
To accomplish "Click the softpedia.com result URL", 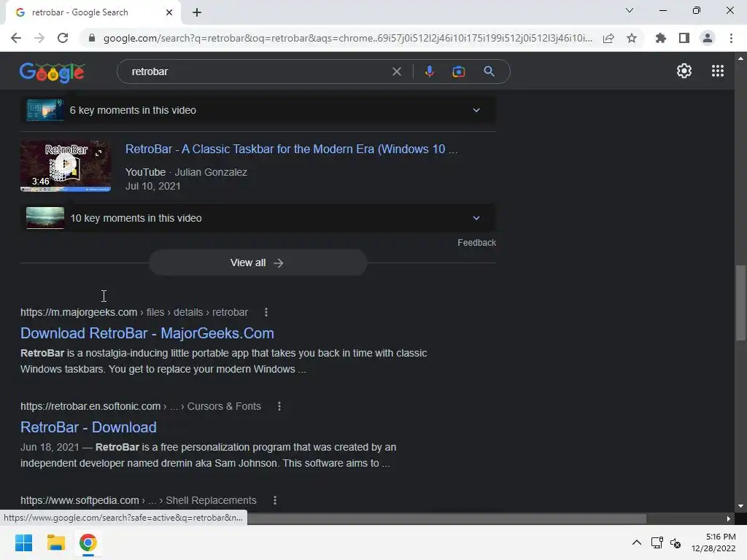I will (138, 500).
